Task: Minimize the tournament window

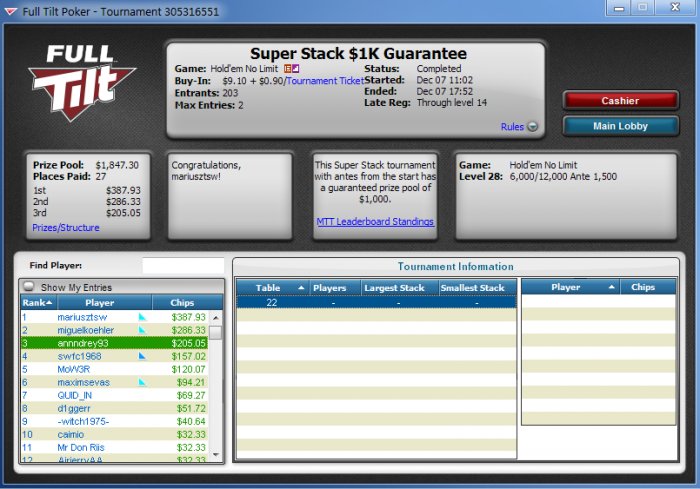Action: (x=619, y=8)
